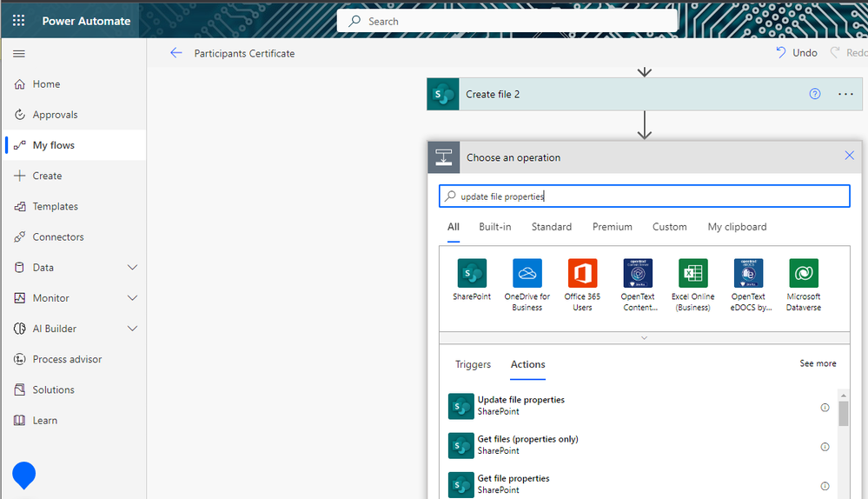This screenshot has width=868, height=499.
Task: Click the Power Automate title
Action: (x=86, y=21)
